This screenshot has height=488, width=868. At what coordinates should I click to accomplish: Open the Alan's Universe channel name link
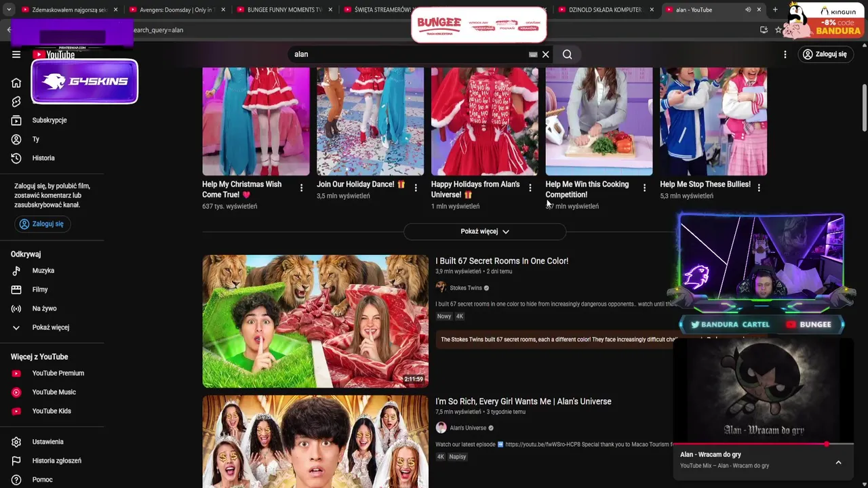coord(468,428)
